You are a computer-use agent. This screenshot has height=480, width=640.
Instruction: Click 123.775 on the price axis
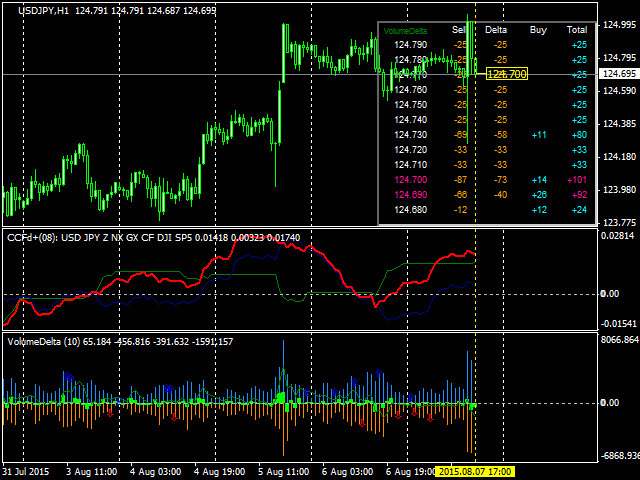(619, 223)
